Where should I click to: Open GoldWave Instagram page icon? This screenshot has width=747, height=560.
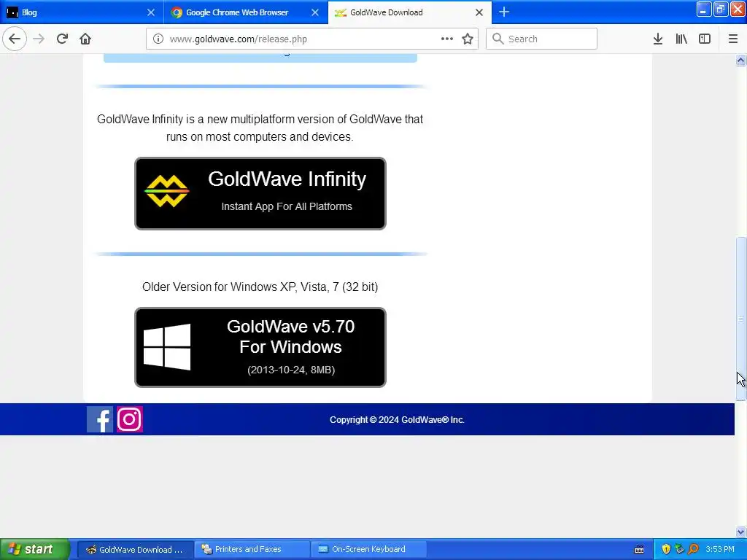[130, 419]
